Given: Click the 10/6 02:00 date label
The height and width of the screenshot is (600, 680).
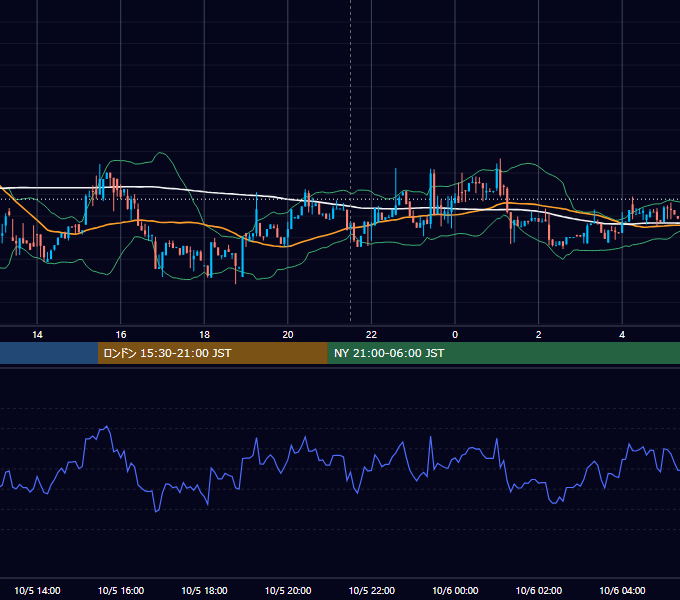Looking at the screenshot, I should pyautogui.click(x=539, y=590).
